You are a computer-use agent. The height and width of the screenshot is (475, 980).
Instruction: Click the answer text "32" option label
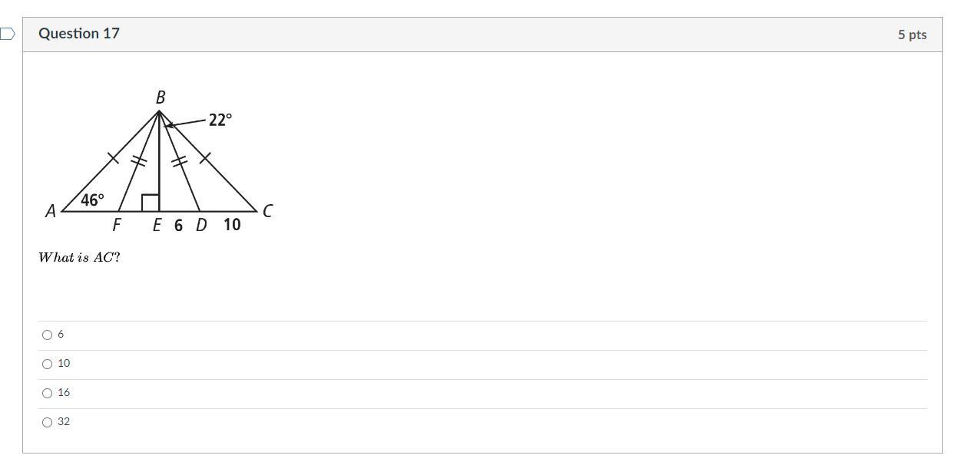(64, 422)
